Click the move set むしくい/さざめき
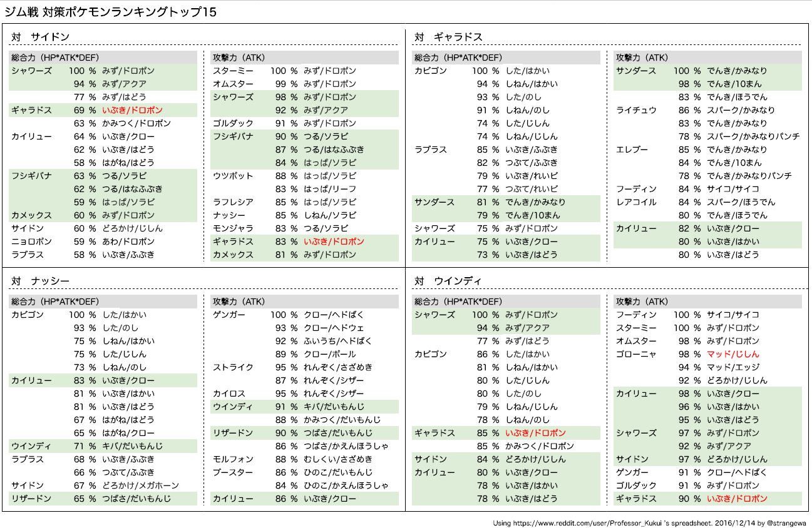The width and height of the screenshot is (812, 528). coord(338,459)
